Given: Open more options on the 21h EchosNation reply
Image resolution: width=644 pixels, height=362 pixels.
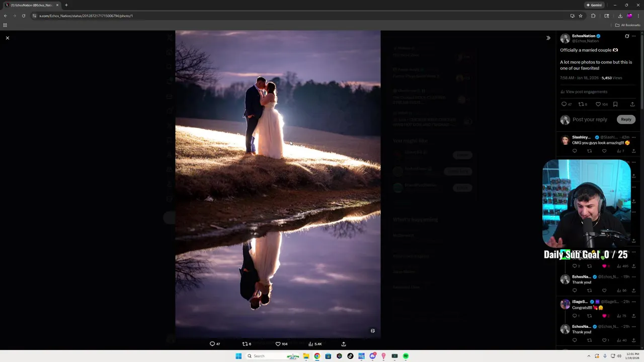Looking at the screenshot, I should point(634,326).
